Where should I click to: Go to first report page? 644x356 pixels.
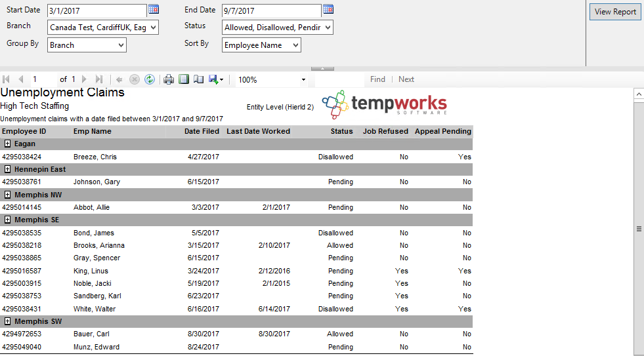click(6, 79)
